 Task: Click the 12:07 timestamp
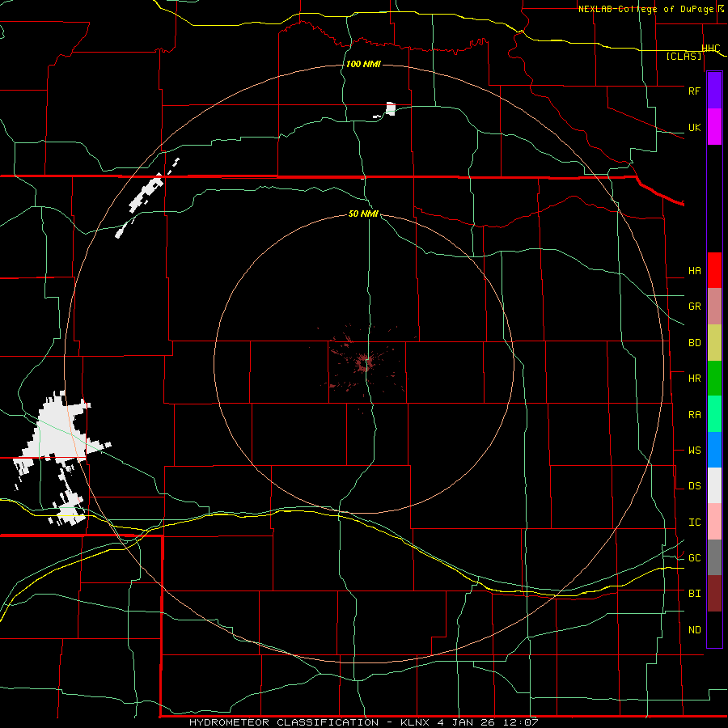coord(520,722)
